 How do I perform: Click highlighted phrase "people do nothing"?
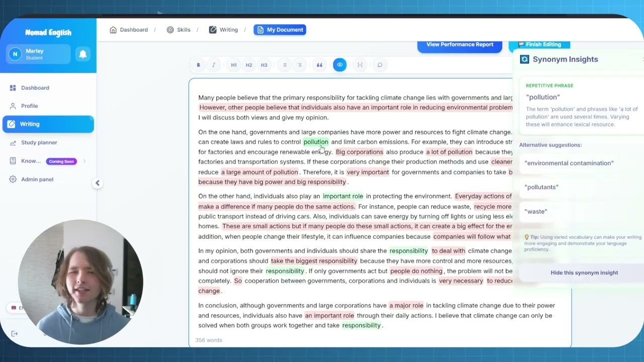coord(416,271)
